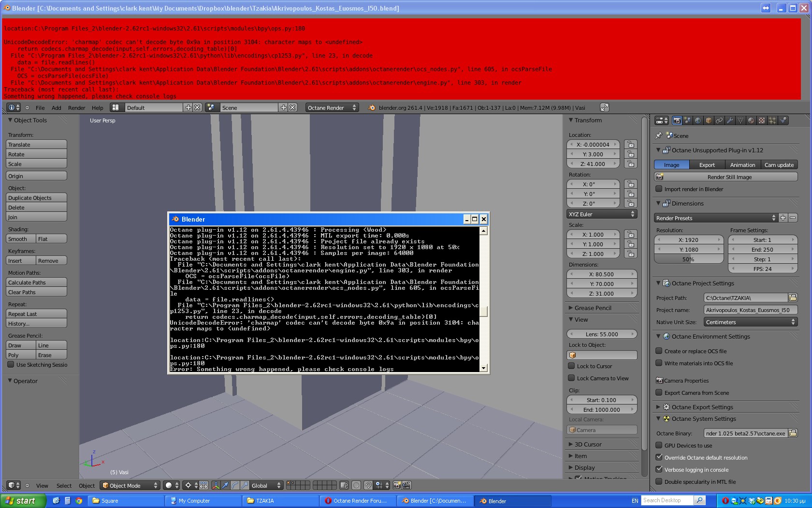The width and height of the screenshot is (812, 508).
Task: Lock the Z rotation axis
Action: click(630, 203)
